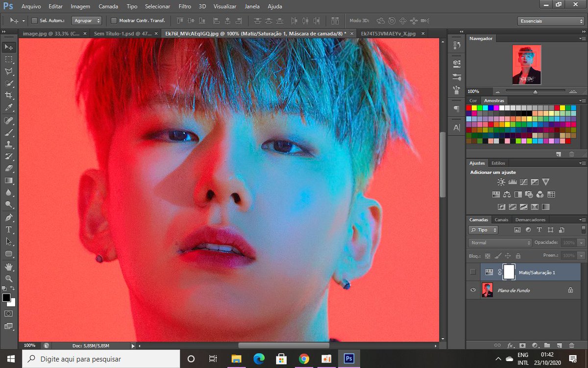Click the Navigator zoom slider

click(535, 91)
